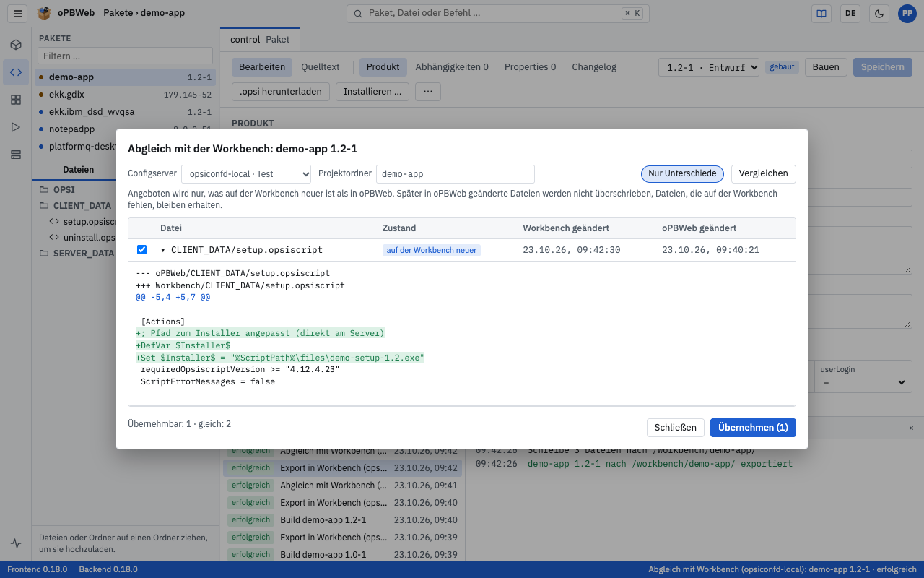Open the play triangle sidebar view

click(16, 127)
